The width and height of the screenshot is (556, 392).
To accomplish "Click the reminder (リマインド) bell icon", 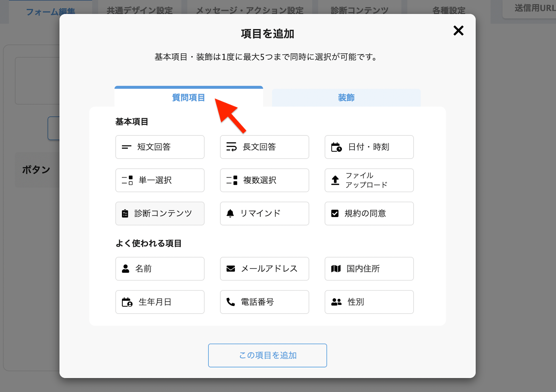I will pyautogui.click(x=230, y=214).
